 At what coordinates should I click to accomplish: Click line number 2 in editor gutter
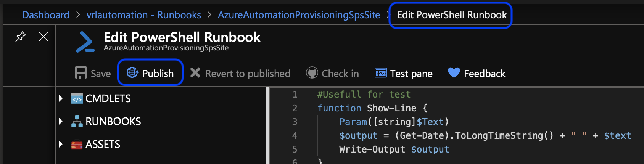click(295, 108)
